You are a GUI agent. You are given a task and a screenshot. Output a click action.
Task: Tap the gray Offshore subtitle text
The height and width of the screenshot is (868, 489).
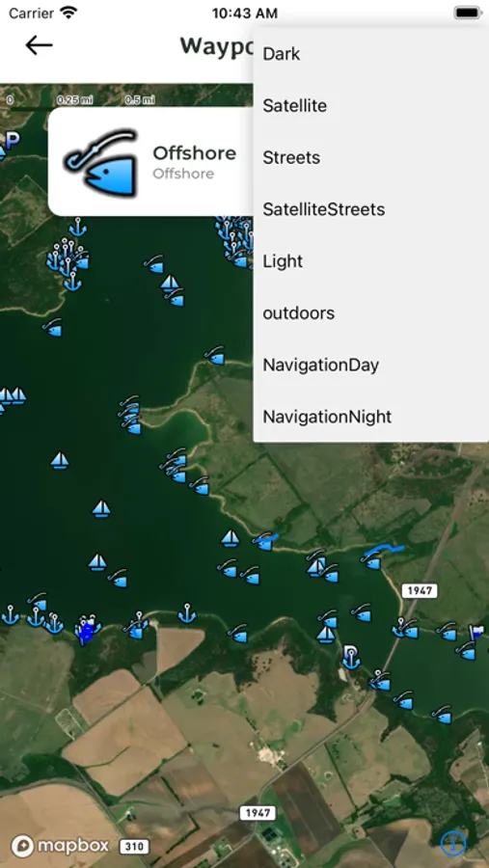coord(183,174)
